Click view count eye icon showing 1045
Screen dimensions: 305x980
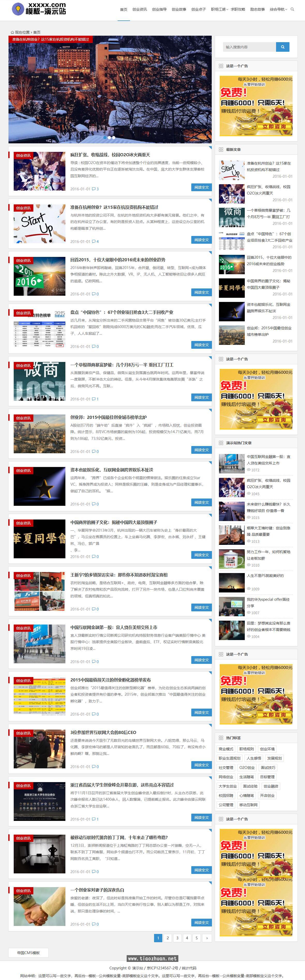pos(249,494)
